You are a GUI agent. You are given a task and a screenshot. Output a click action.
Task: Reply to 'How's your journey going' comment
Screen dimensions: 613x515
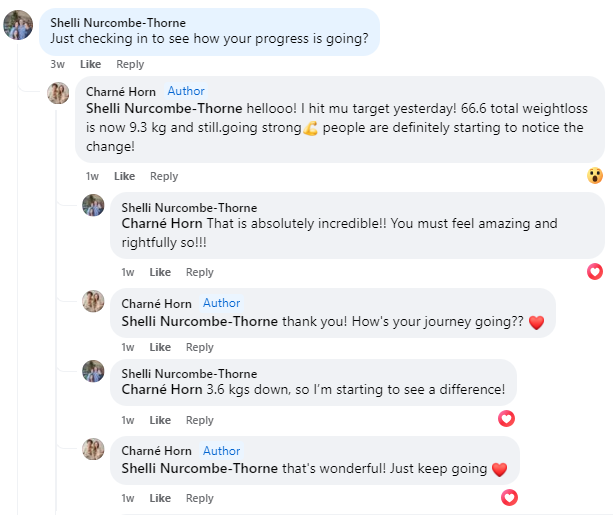coord(200,347)
